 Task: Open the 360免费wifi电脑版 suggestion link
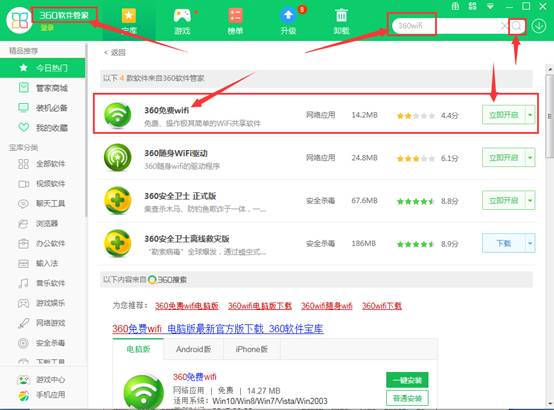coord(187,306)
